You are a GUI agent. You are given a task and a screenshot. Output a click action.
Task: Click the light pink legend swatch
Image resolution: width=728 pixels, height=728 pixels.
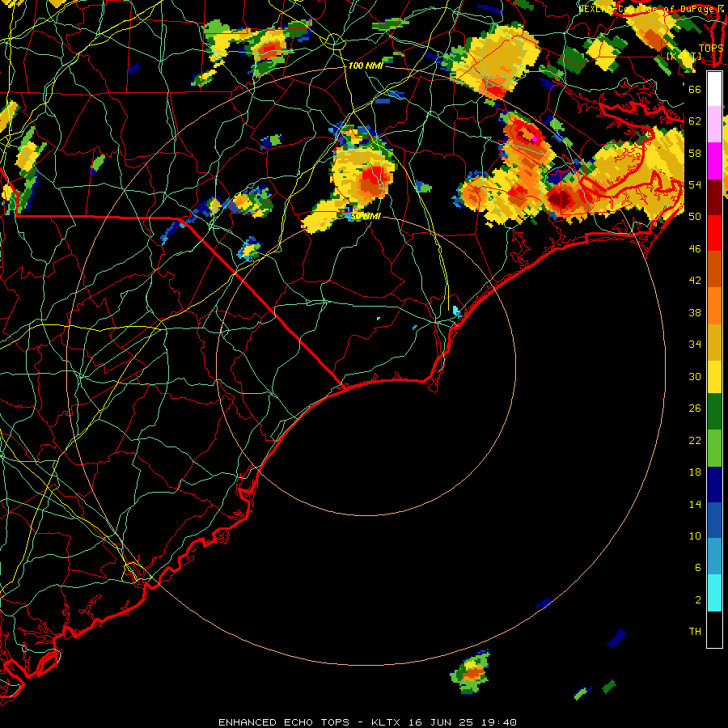click(714, 125)
